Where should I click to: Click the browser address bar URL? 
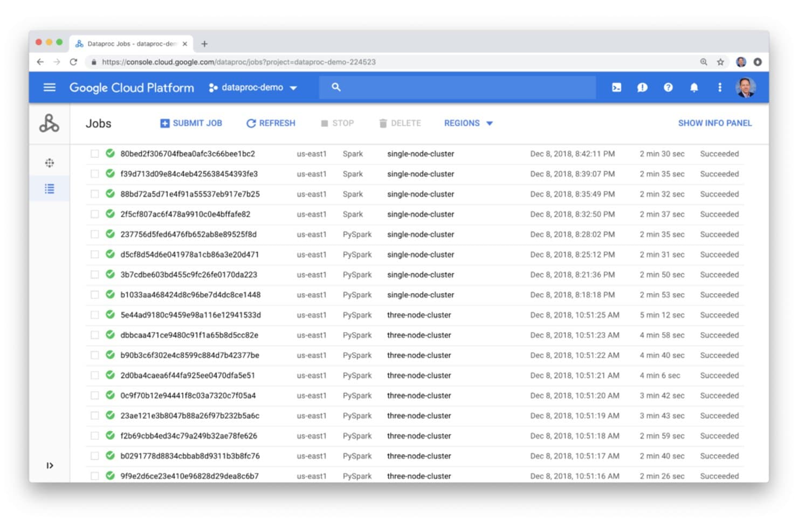pos(239,62)
